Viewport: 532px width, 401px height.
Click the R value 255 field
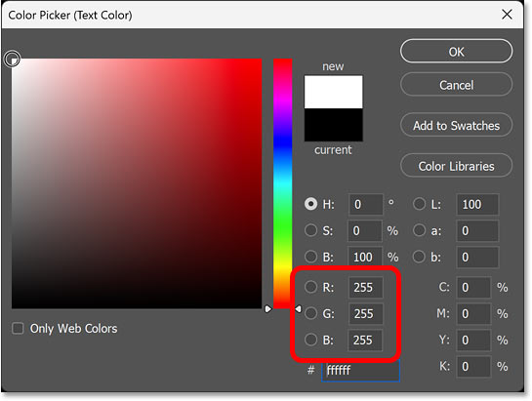[x=365, y=288]
